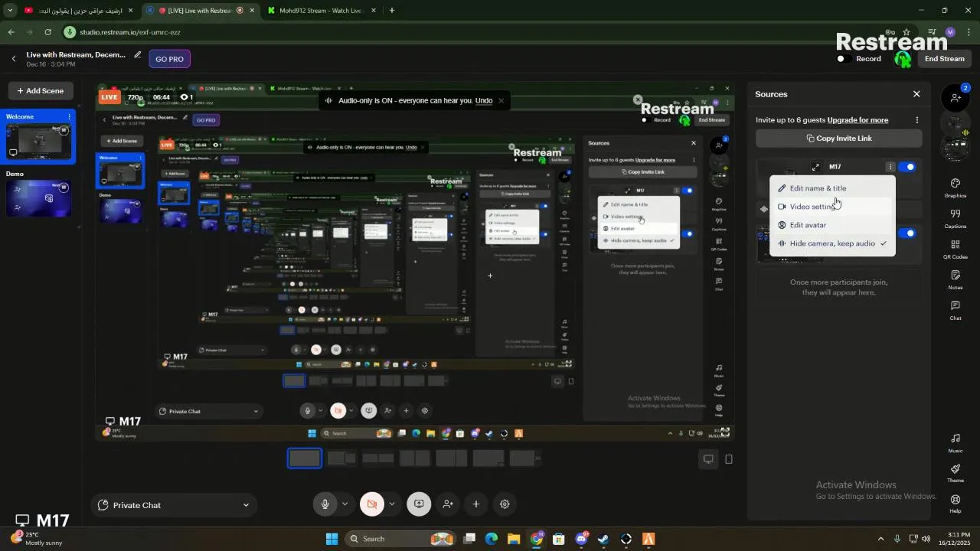Select the Welcome scene thumbnail
980x551 pixels.
[38, 142]
